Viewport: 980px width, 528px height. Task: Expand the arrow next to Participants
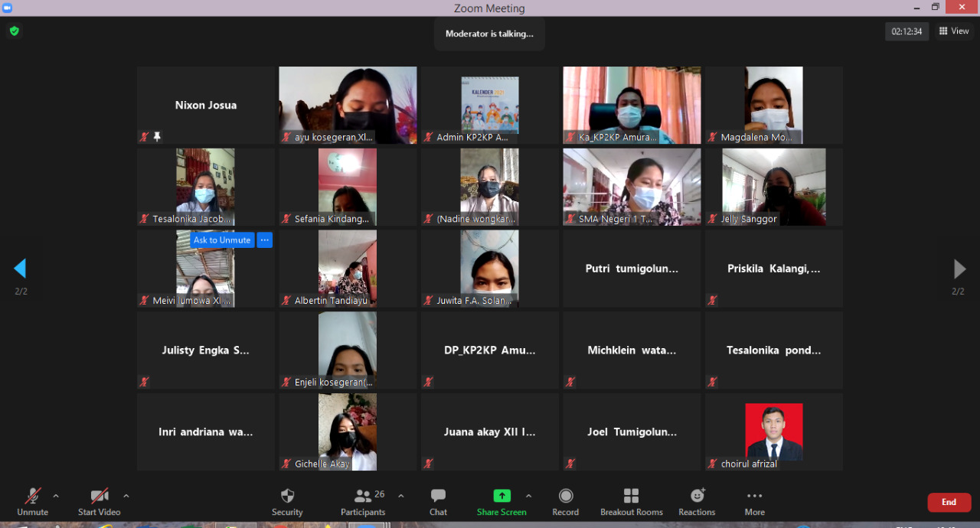[400, 496]
